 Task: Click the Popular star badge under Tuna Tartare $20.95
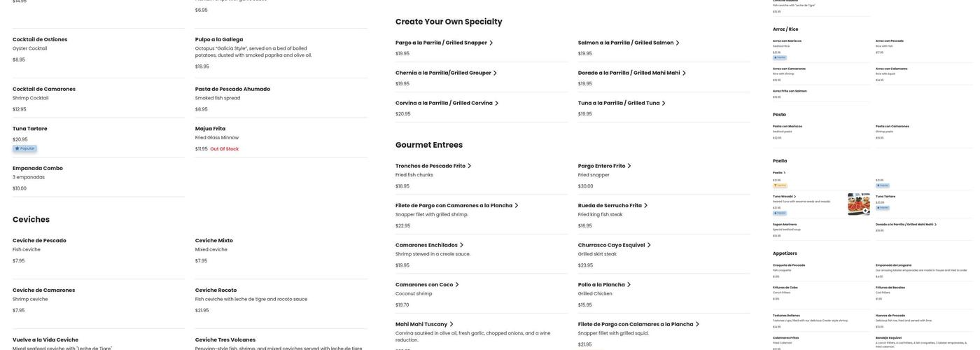24,148
